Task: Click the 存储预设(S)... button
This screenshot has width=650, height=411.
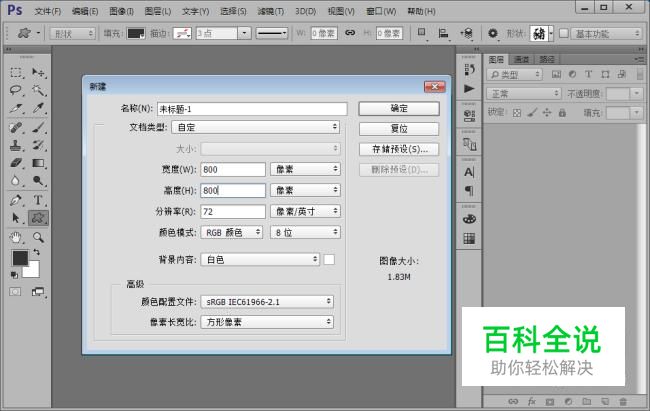Action: coord(399,149)
